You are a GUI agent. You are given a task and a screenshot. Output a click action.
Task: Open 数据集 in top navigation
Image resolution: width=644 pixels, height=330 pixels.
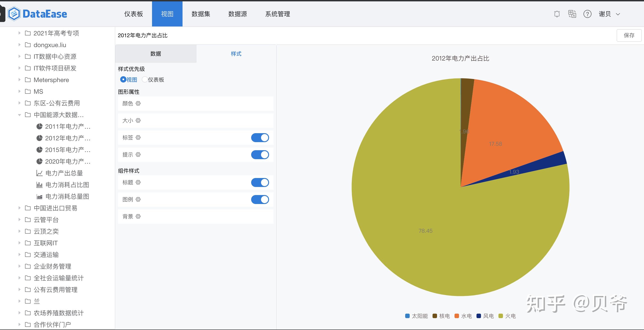[x=201, y=14]
